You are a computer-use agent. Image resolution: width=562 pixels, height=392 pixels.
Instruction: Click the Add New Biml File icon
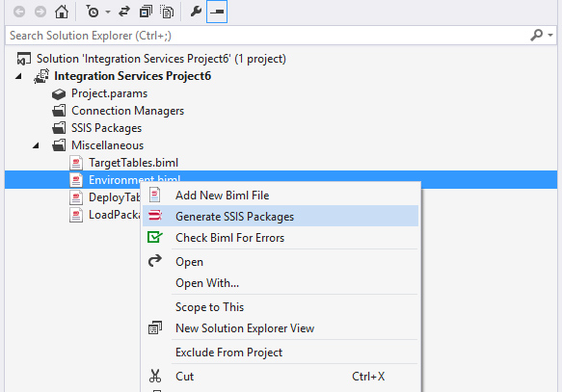click(x=155, y=196)
